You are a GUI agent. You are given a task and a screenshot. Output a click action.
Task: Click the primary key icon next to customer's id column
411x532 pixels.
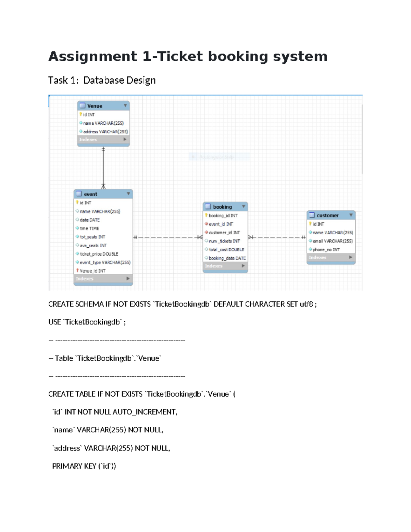(310, 223)
